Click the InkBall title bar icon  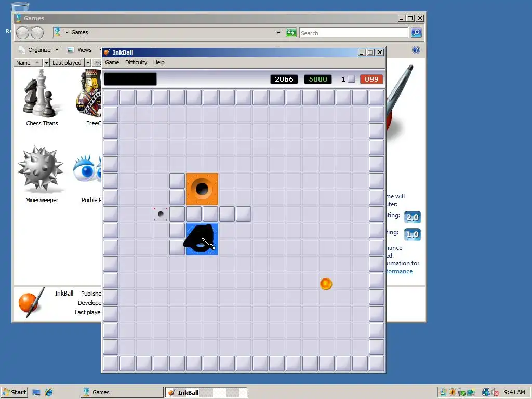point(107,52)
